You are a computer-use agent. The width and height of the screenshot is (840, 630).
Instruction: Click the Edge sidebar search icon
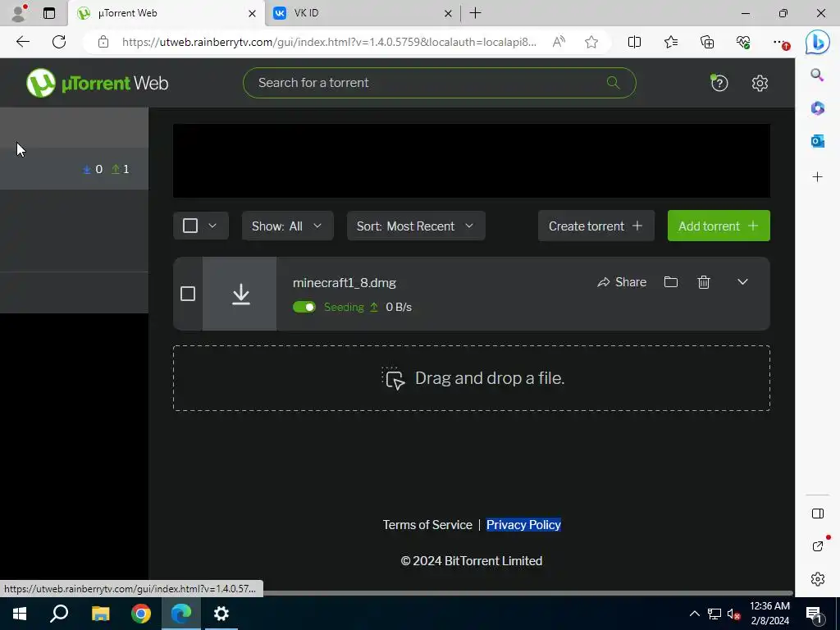[817, 75]
